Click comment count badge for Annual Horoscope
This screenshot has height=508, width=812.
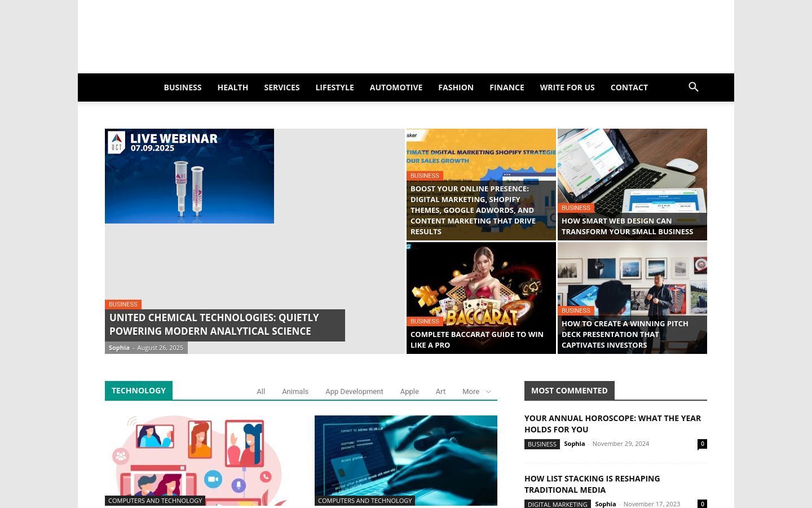[702, 444]
